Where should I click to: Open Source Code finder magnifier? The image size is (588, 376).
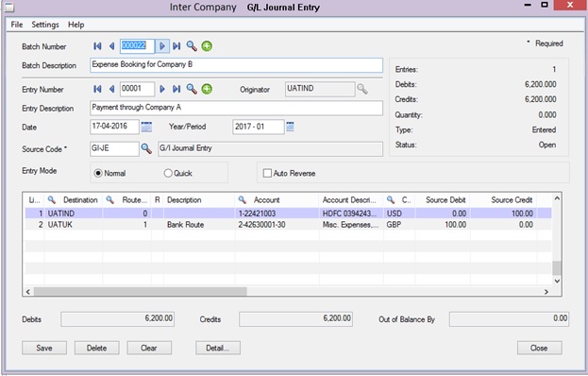coord(146,149)
